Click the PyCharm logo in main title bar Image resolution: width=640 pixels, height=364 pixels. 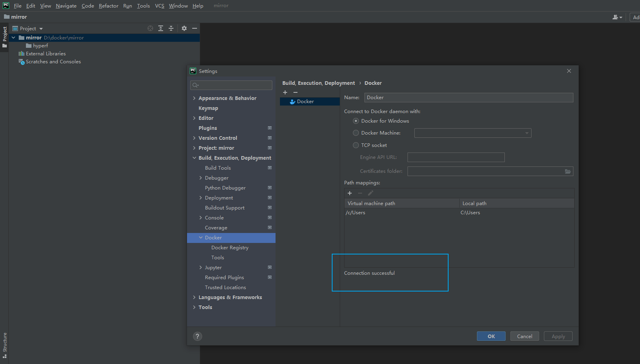(x=6, y=6)
